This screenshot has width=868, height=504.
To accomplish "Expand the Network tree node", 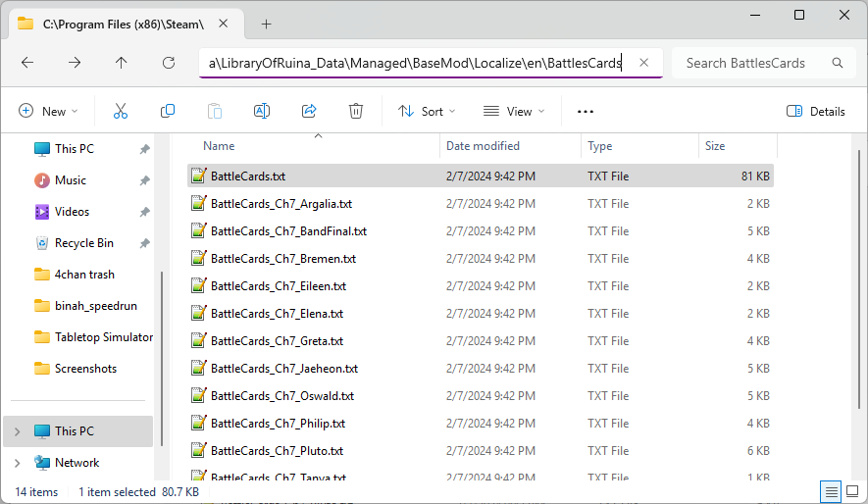I will click(x=17, y=463).
